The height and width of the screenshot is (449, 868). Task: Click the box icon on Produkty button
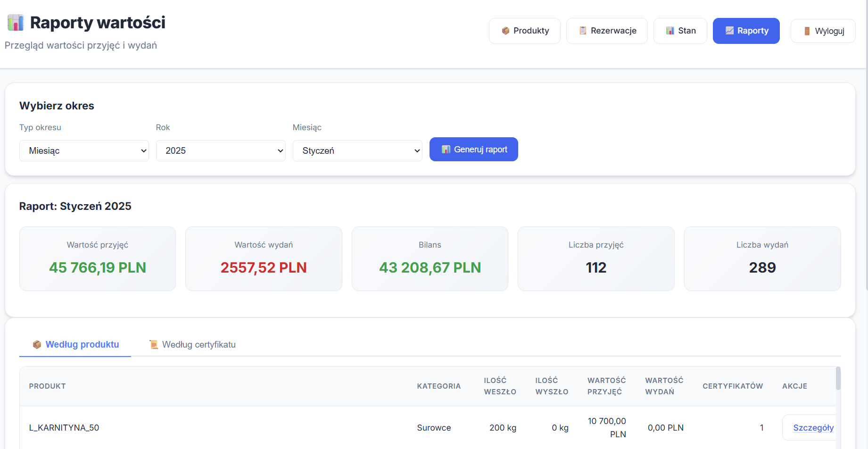pos(505,31)
